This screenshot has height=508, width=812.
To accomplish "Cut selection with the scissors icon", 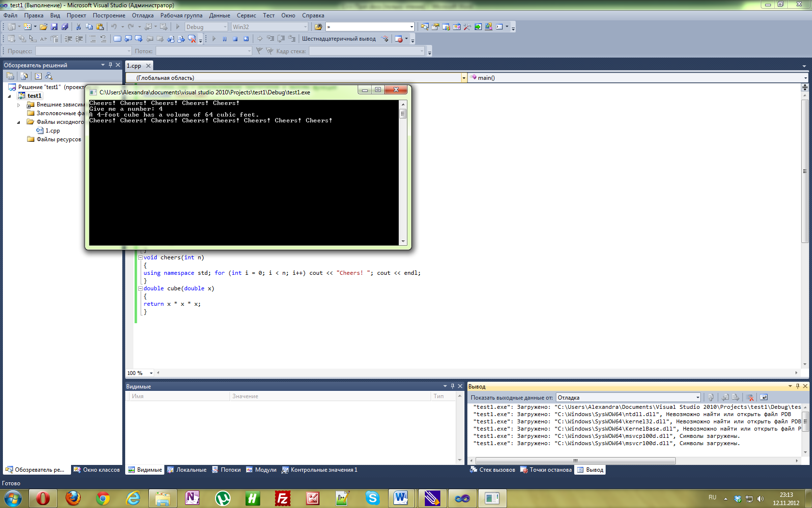I will coord(78,27).
